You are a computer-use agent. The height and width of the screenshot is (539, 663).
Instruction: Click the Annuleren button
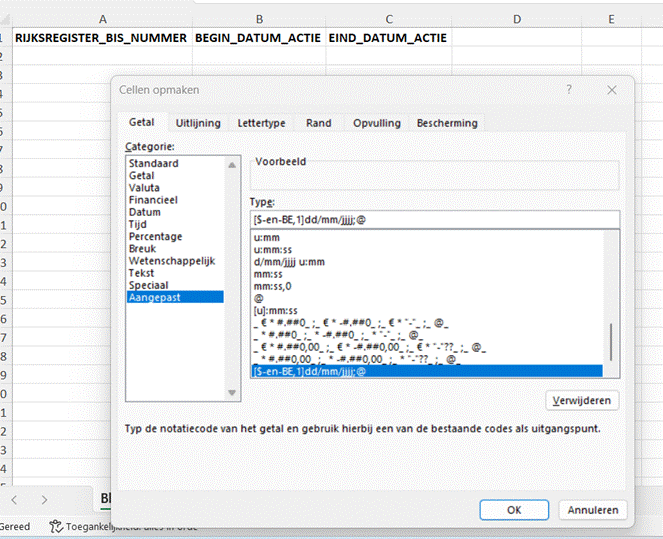point(593,509)
